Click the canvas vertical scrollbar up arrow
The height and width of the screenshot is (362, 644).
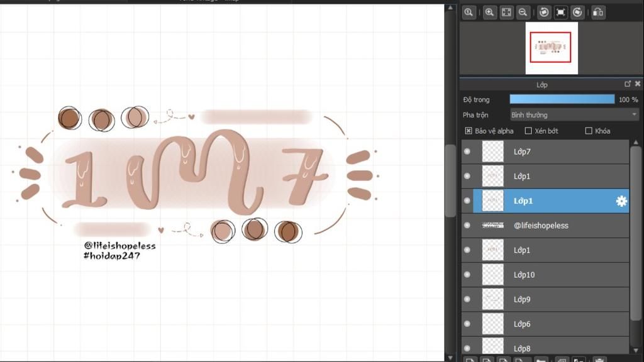[450, 8]
